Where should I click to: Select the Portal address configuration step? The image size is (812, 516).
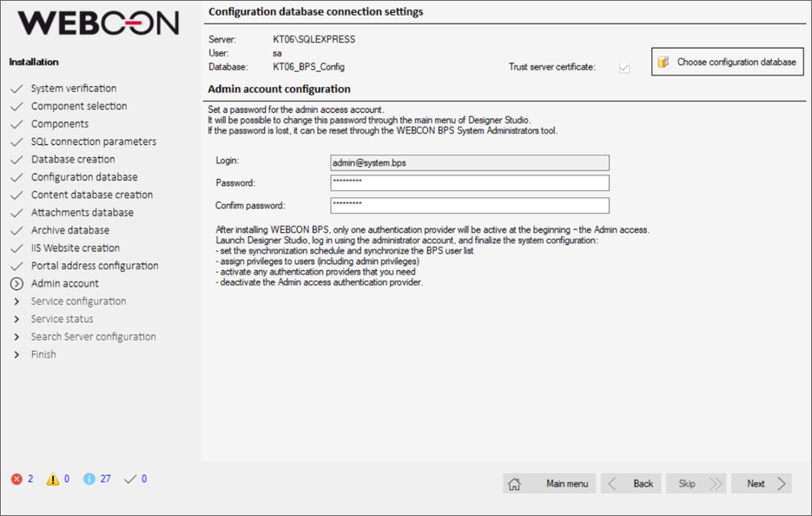pyautogui.click(x=95, y=266)
